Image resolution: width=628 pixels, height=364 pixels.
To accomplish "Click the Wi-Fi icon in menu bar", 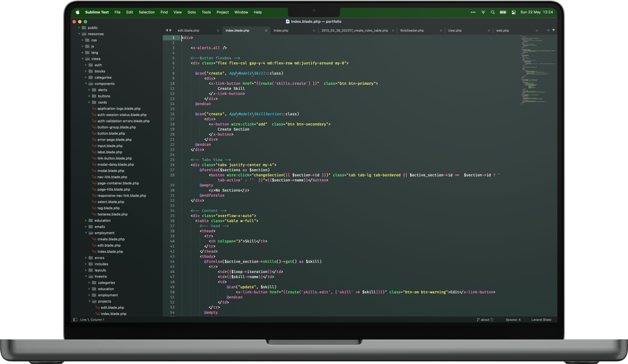I will pos(483,12).
